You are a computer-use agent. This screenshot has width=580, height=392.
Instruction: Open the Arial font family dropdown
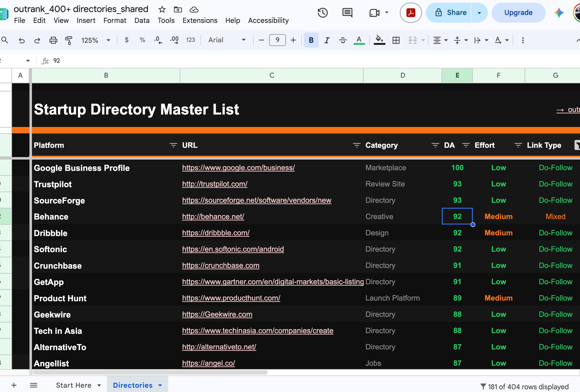[x=227, y=40]
